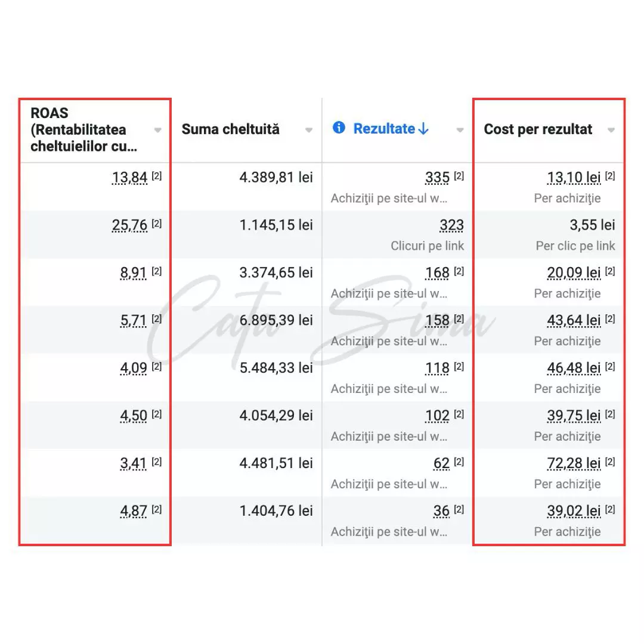Click footnote marker beside 36 results
The image size is (644, 644).
click(459, 510)
